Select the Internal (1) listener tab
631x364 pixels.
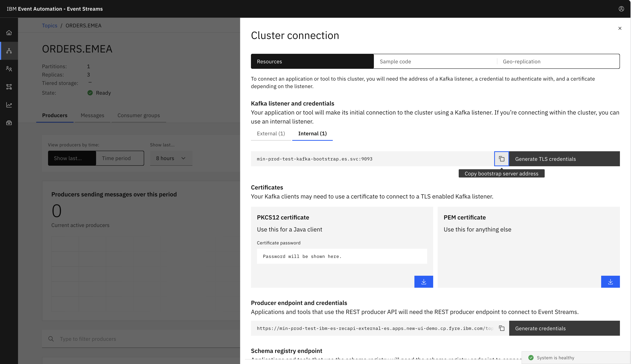pos(312,133)
